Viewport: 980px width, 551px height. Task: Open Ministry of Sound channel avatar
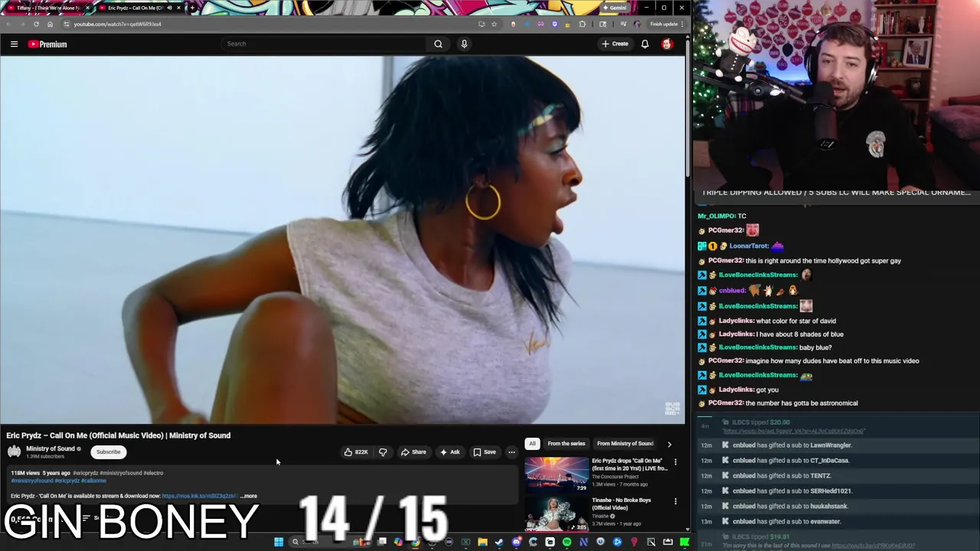[14, 452]
